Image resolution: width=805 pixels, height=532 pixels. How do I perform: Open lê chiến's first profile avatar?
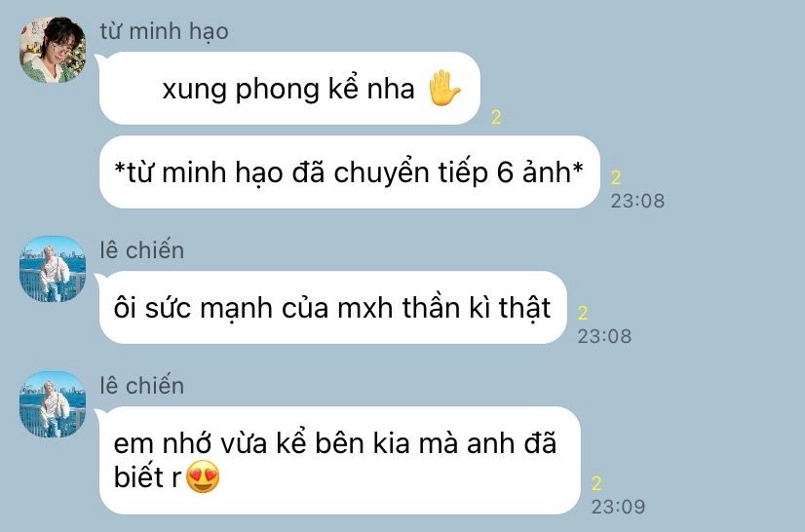point(53,269)
